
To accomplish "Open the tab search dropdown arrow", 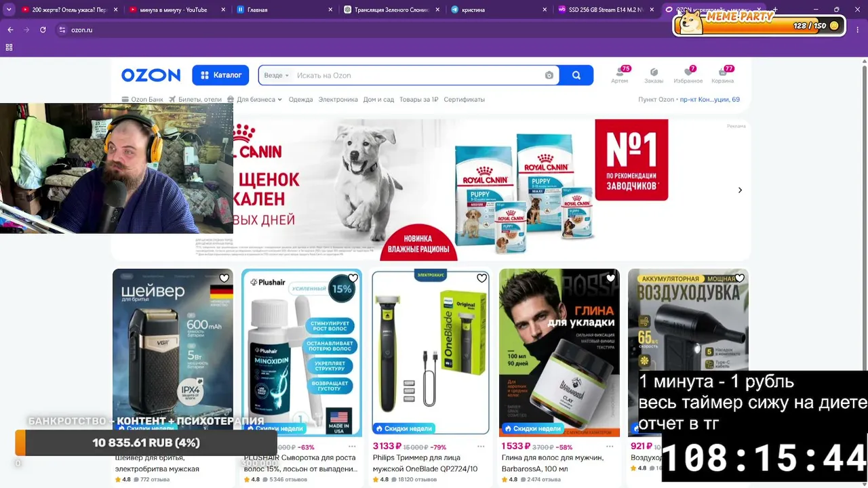I will 9,9.
